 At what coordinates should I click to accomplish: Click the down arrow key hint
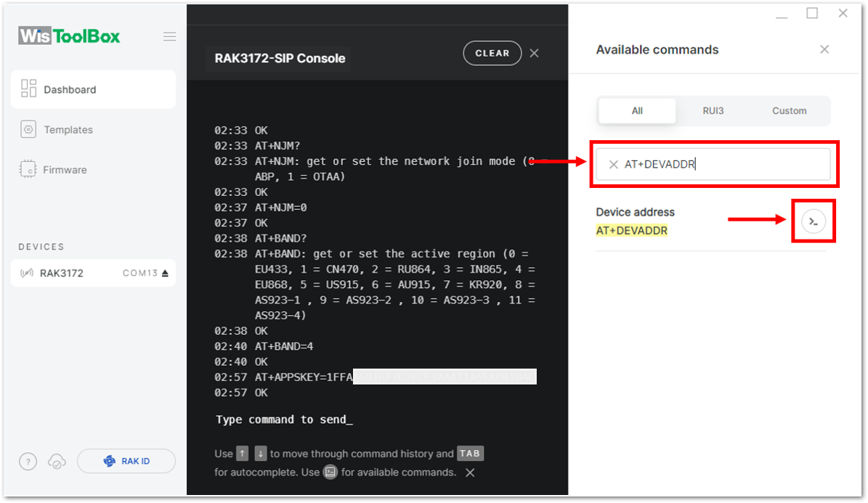[260, 454]
